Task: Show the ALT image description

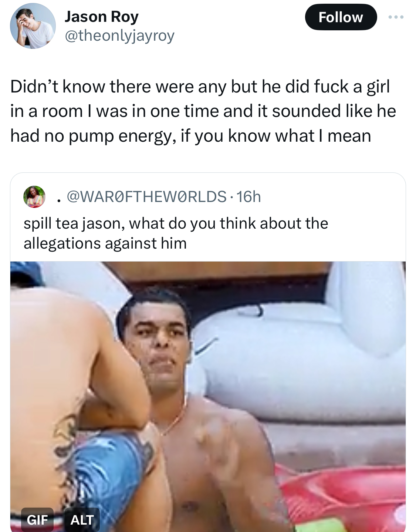Action: pos(82,520)
